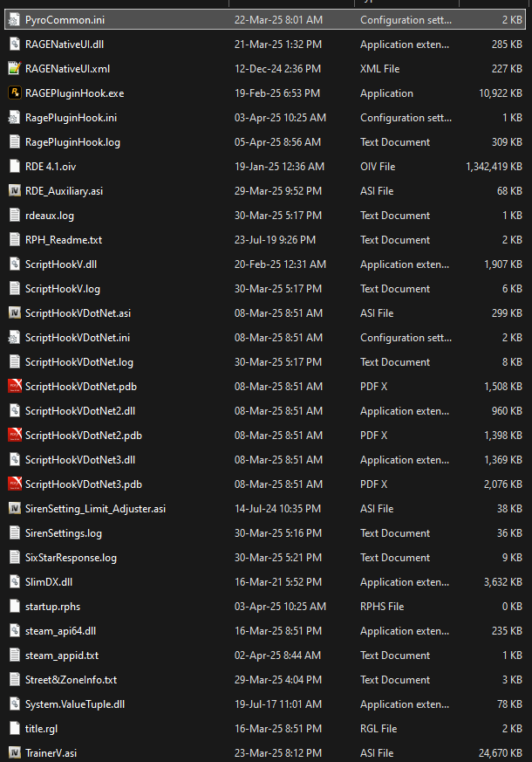Click the SirenSetting_Limit_Adjuster.asi IV icon
The image size is (532, 762).
click(15, 508)
